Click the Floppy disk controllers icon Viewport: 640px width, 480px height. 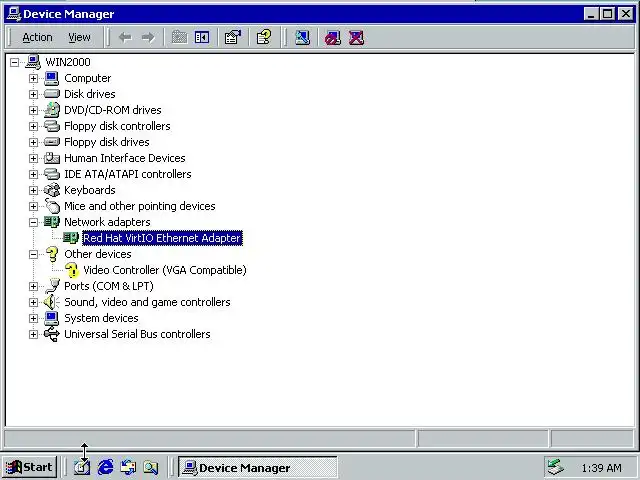pos(51,126)
